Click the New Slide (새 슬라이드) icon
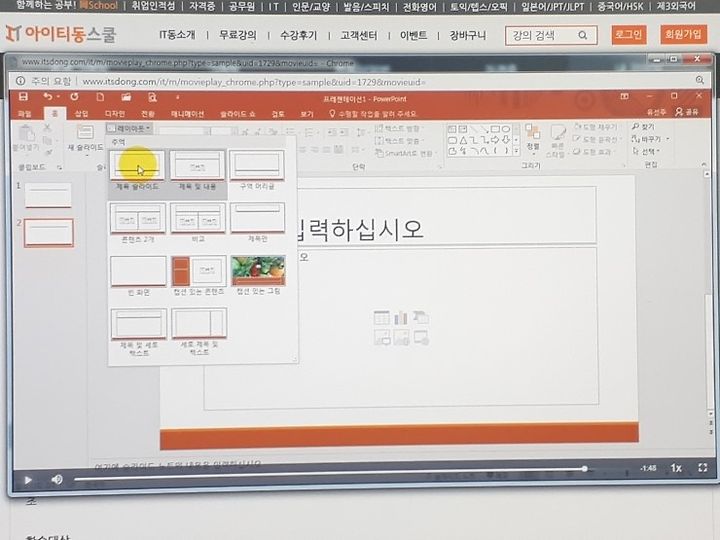This screenshot has height=540, width=720. (x=85, y=132)
